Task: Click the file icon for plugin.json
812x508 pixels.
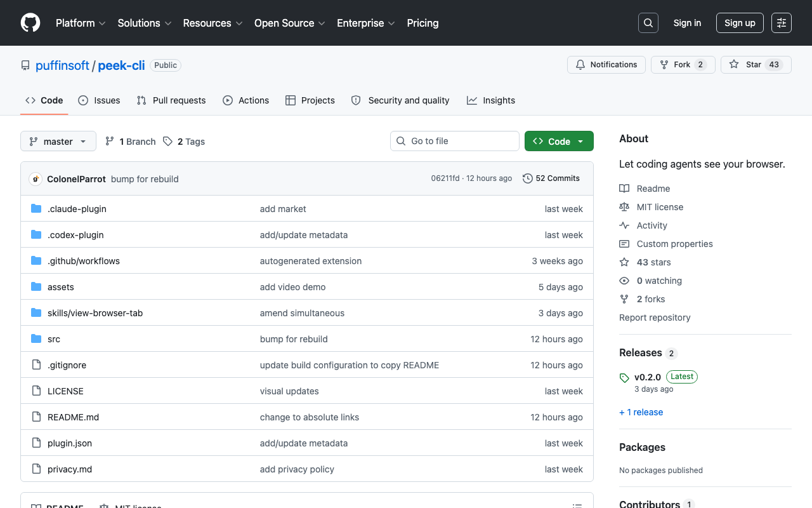Action: (36, 443)
